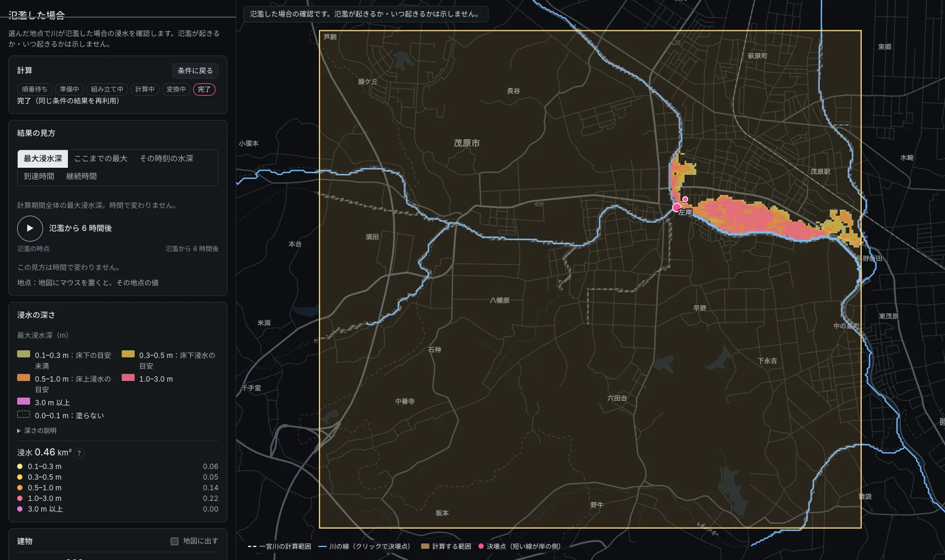Click the 計算中 status chip
945x560 pixels.
coord(145,89)
